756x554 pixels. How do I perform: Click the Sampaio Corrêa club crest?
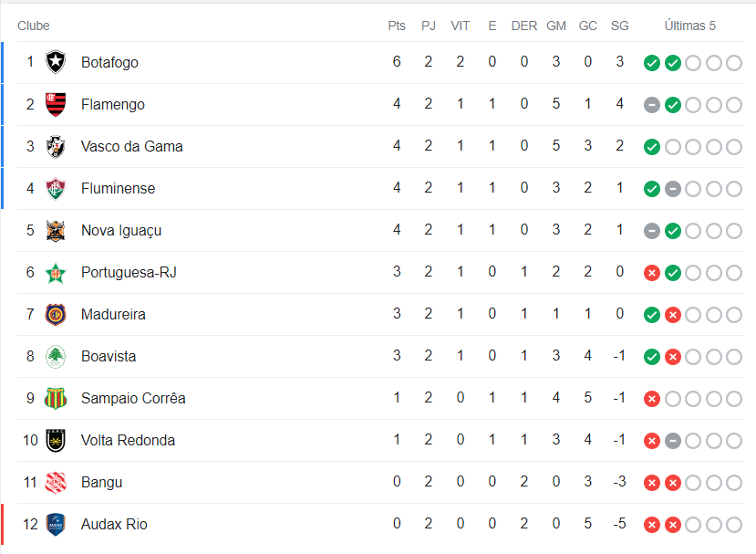pyautogui.click(x=56, y=398)
